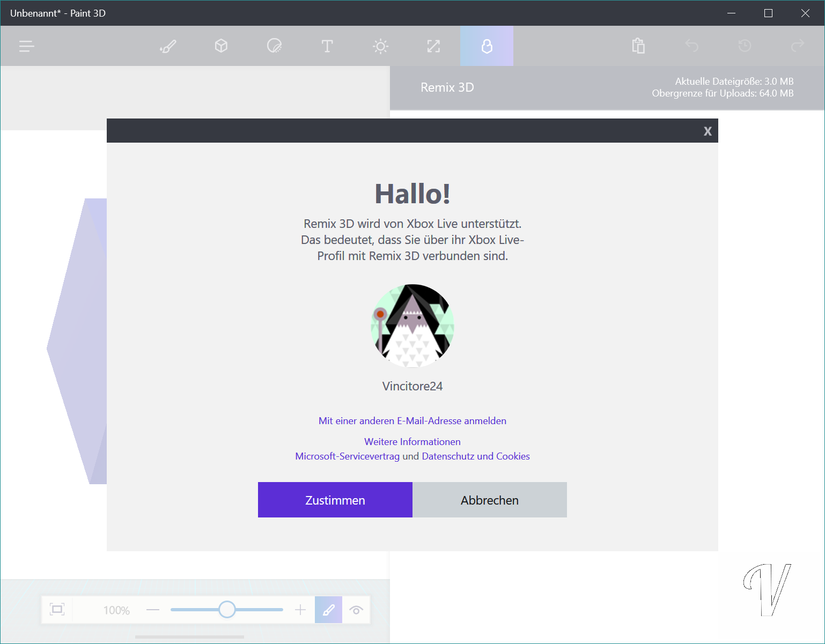Open the Weitere Informationen link
825x644 pixels.
413,442
